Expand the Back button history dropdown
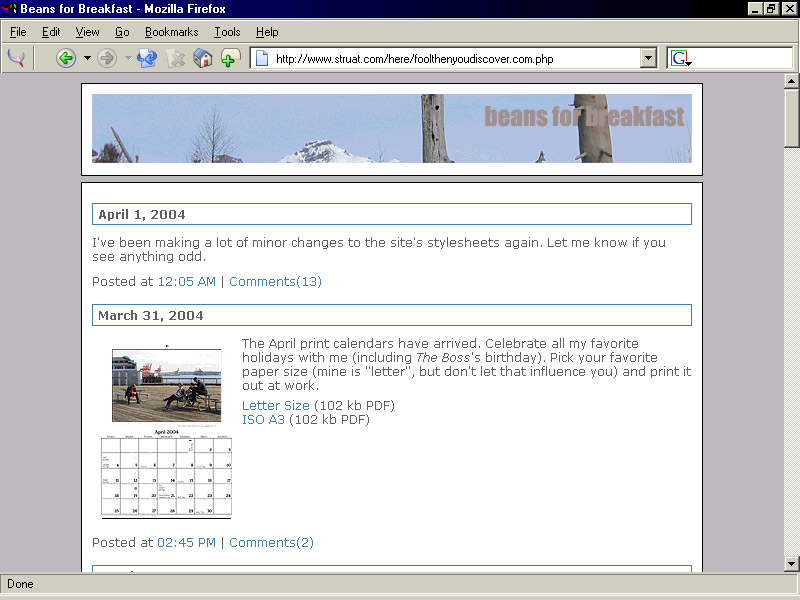The image size is (800, 600). pos(87,58)
